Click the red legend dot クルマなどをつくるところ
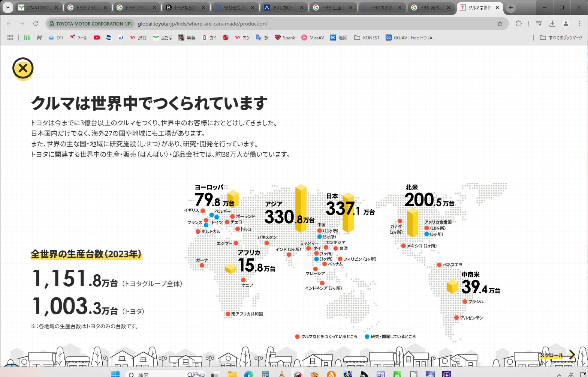The width and height of the screenshot is (588, 377). [x=297, y=336]
